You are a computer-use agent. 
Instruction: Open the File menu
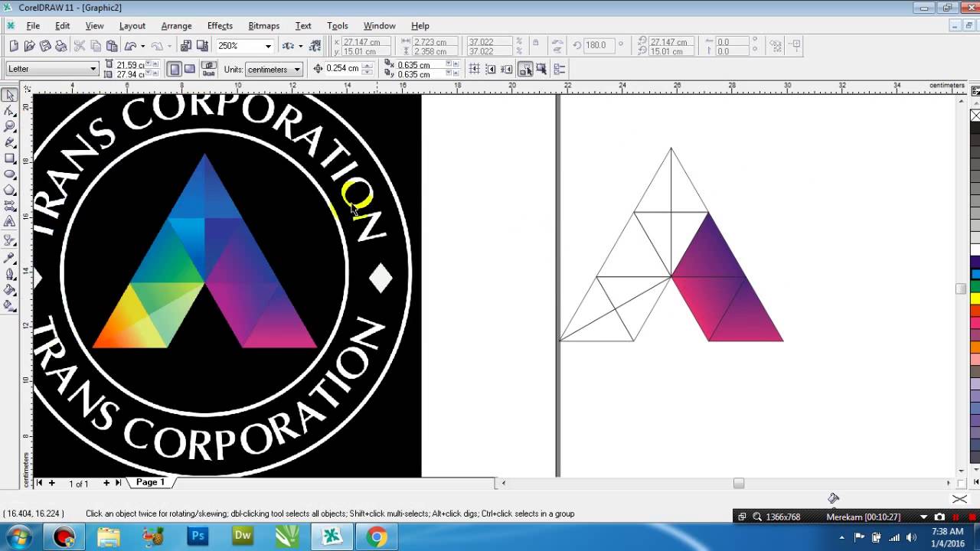click(33, 25)
